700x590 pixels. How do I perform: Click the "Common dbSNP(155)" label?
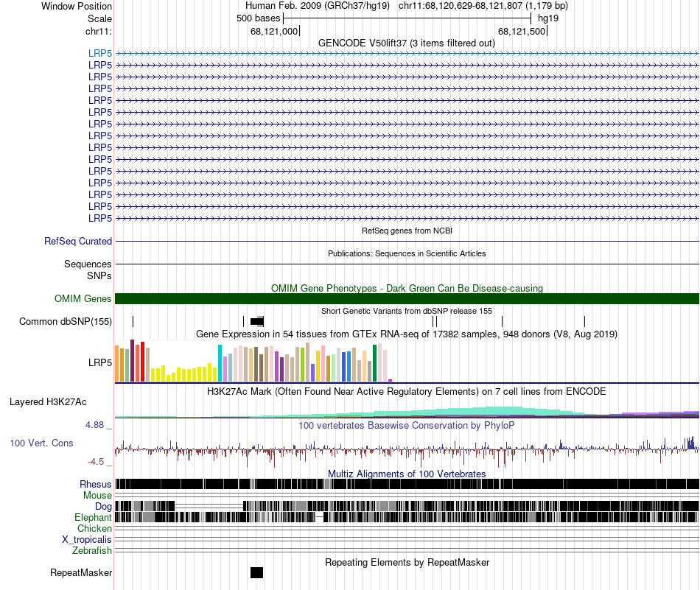point(66,322)
